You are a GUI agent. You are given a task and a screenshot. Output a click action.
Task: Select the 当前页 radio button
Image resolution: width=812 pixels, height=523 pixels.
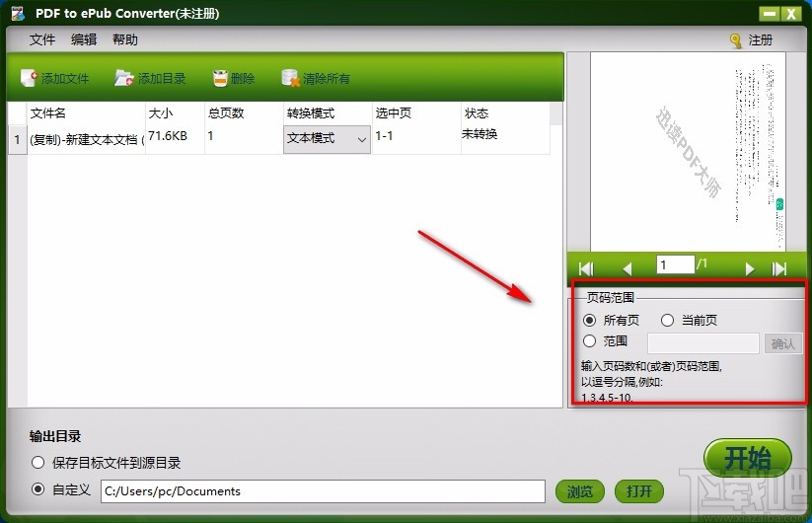(x=667, y=320)
